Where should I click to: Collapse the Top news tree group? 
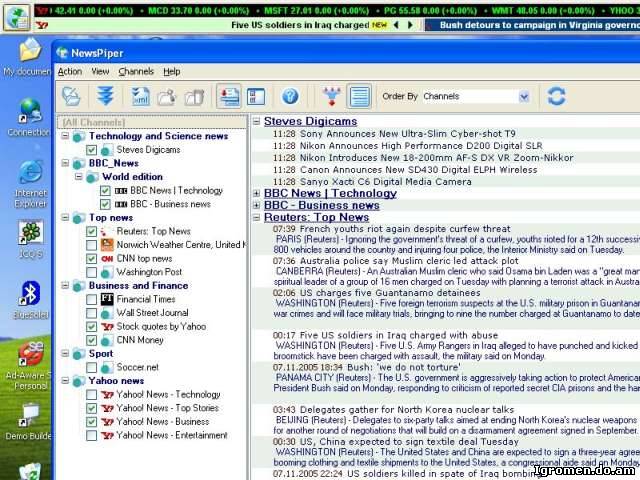point(65,218)
